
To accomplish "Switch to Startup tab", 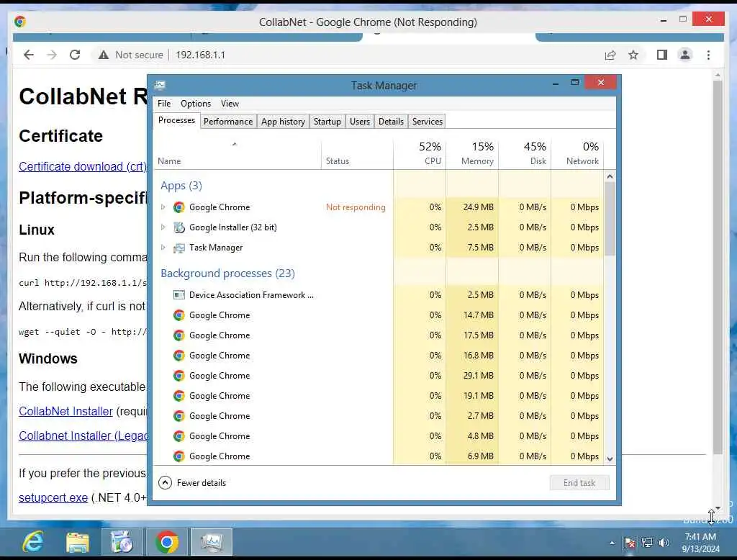I will point(327,122).
